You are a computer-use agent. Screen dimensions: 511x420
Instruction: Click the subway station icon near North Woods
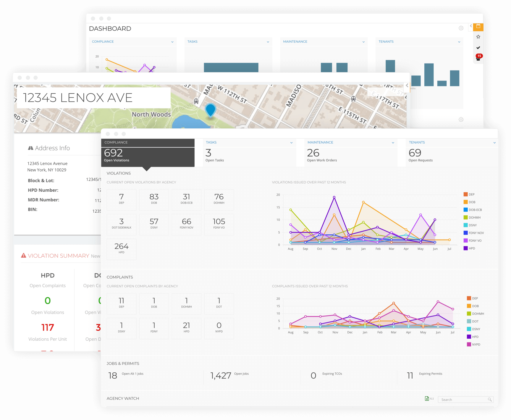coord(196,101)
